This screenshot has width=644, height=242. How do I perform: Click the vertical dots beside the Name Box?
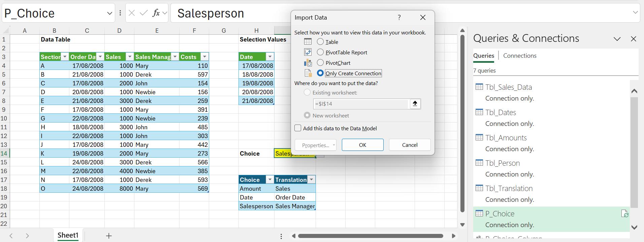(x=120, y=13)
